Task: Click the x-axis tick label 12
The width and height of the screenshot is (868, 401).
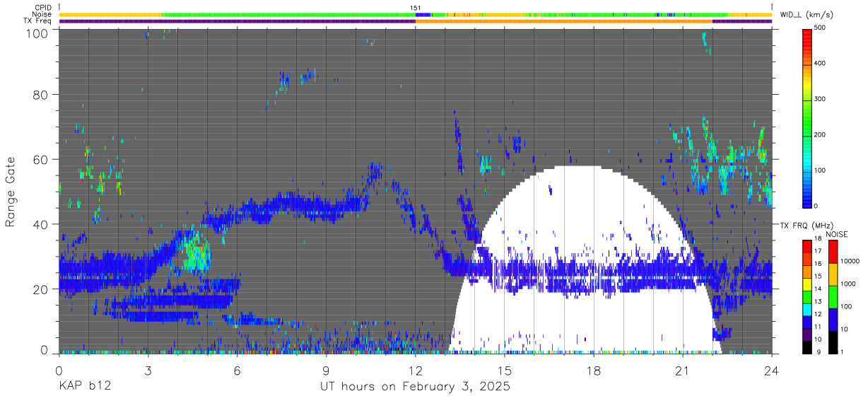Action: 416,370
